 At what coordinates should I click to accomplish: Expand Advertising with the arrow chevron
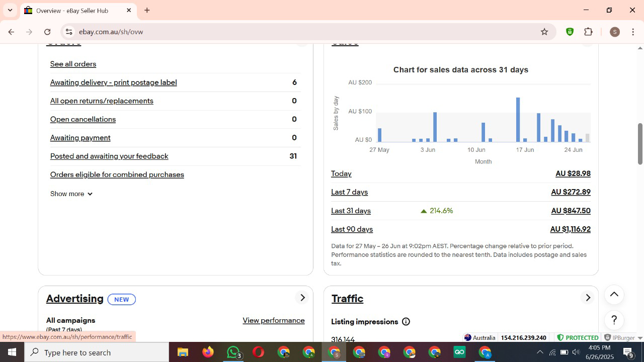point(302,298)
